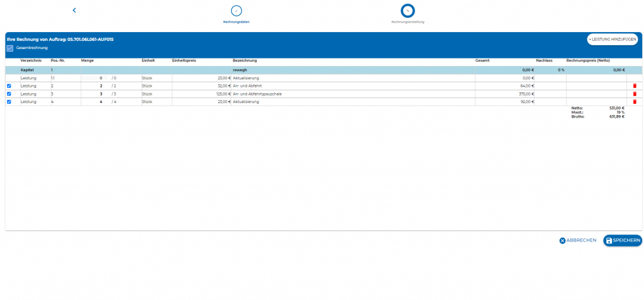Click trash icon for position 4 Aktualisierung

click(635, 101)
